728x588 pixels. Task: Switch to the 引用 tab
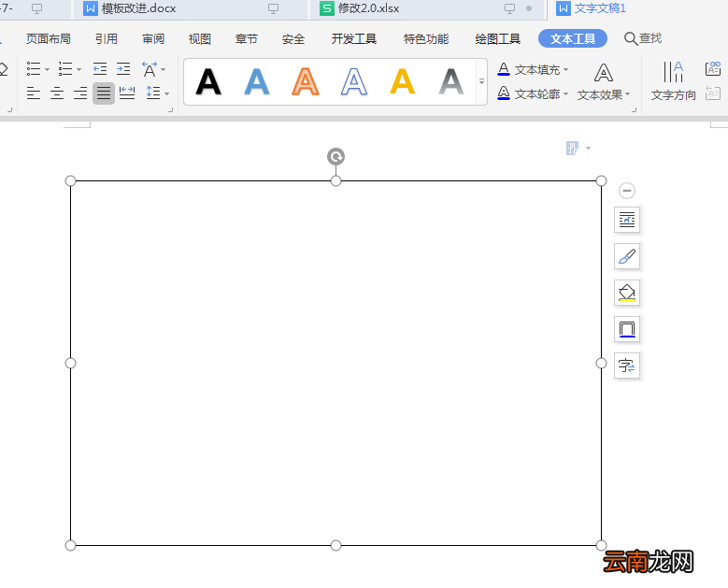pyautogui.click(x=107, y=38)
